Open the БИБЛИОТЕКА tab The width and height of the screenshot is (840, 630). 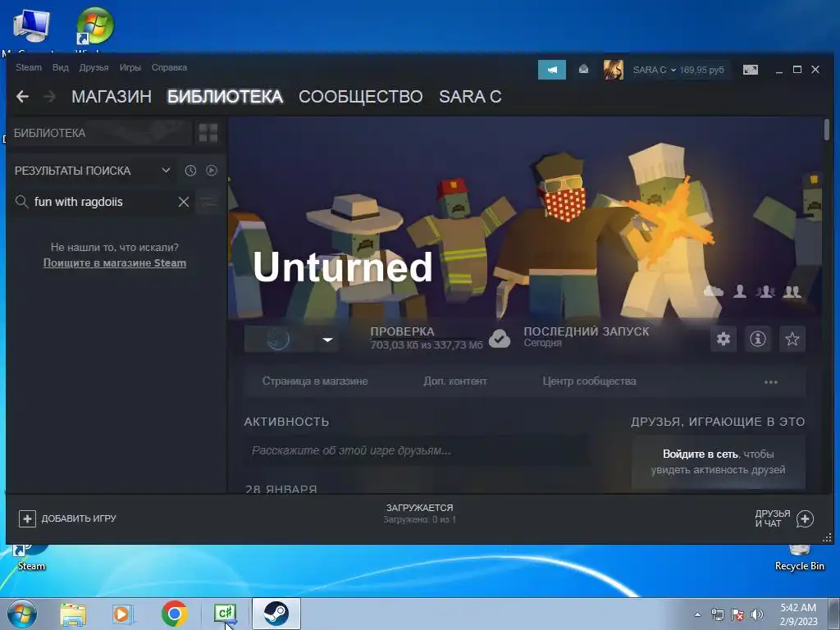point(225,97)
